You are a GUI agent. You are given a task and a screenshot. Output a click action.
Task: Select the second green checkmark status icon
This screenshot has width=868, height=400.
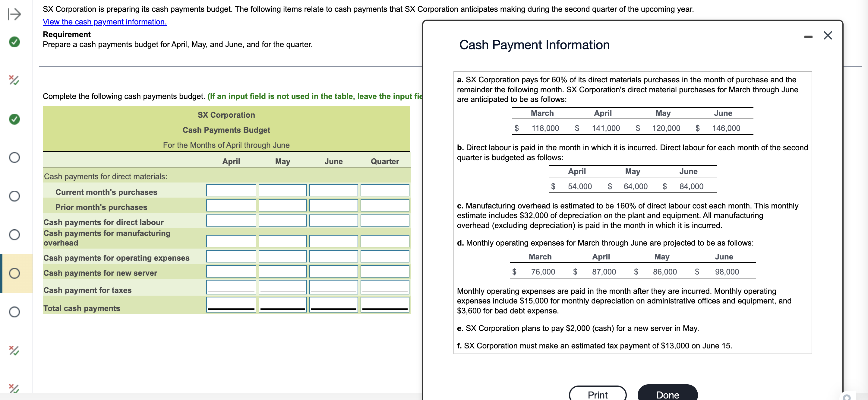14,119
